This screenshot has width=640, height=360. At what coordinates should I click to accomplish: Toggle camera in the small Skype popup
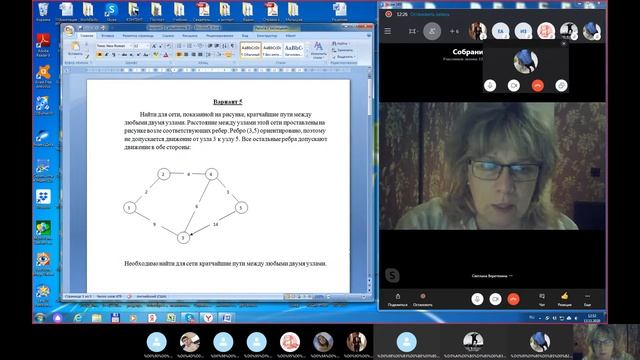(x=513, y=85)
